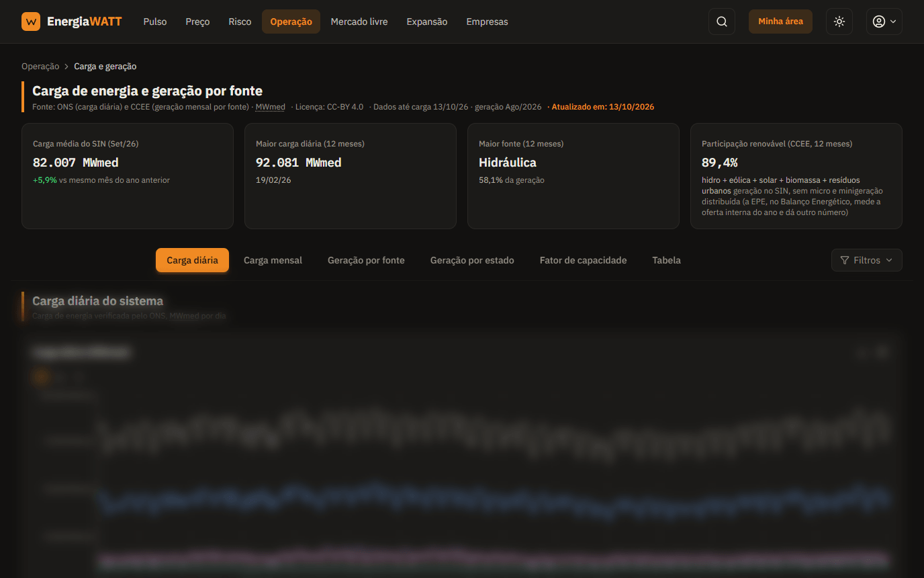The image size is (924, 578).
Task: Click the 'Carga e geração' breadcrumb text
Action: click(105, 67)
